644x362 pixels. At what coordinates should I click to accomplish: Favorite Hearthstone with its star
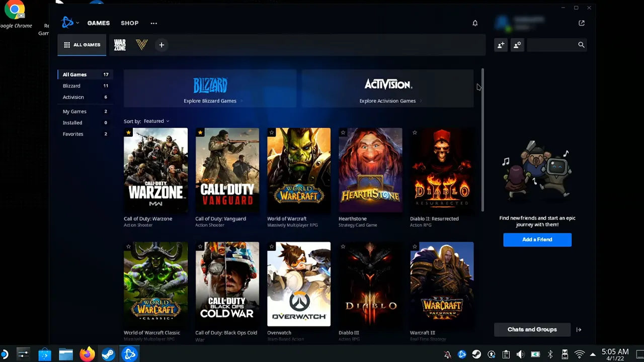343,133
